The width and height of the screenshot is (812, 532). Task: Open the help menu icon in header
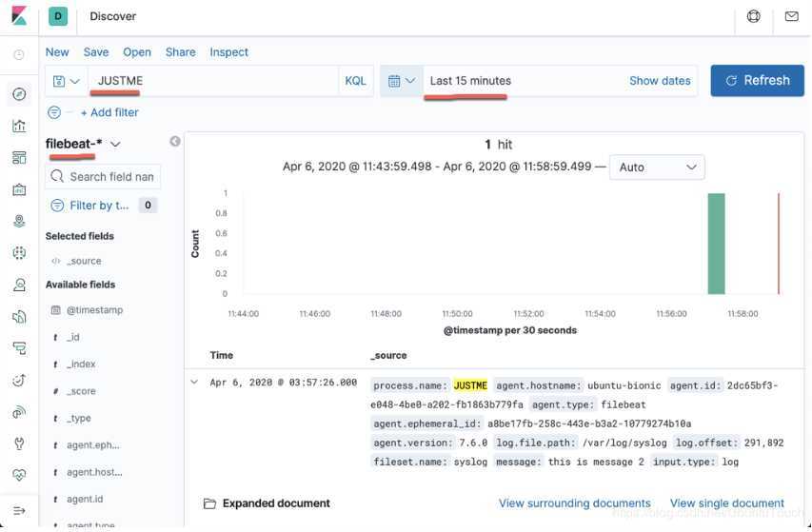(754, 16)
